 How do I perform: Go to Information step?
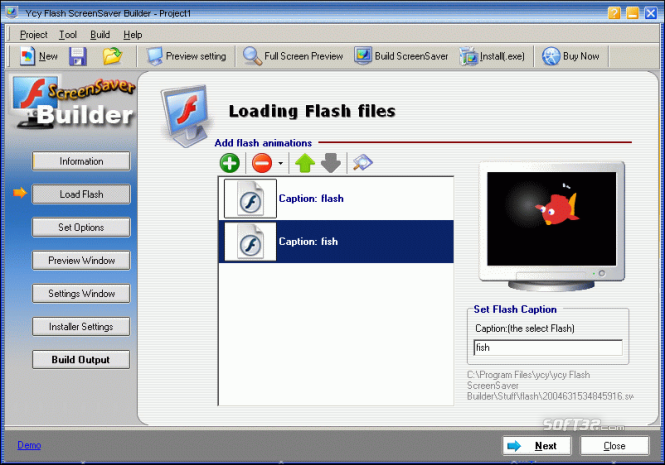coord(81,161)
